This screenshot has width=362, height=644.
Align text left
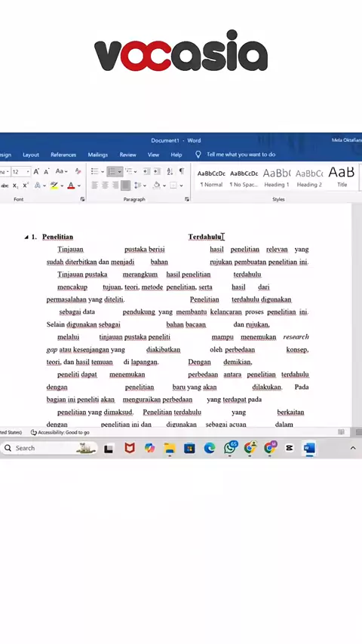tap(94, 186)
